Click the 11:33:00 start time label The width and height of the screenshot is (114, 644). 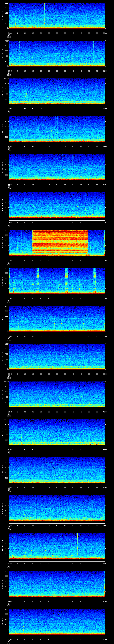pyautogui.click(x=9, y=184)
